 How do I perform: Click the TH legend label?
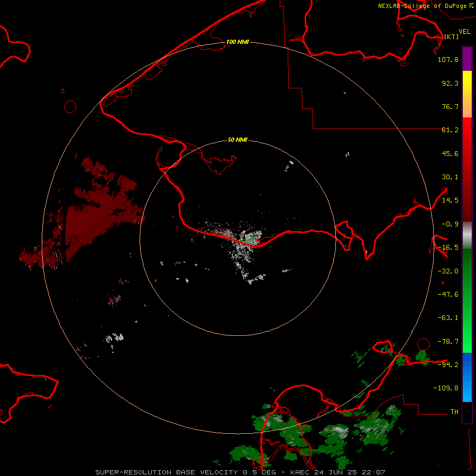tap(454, 411)
